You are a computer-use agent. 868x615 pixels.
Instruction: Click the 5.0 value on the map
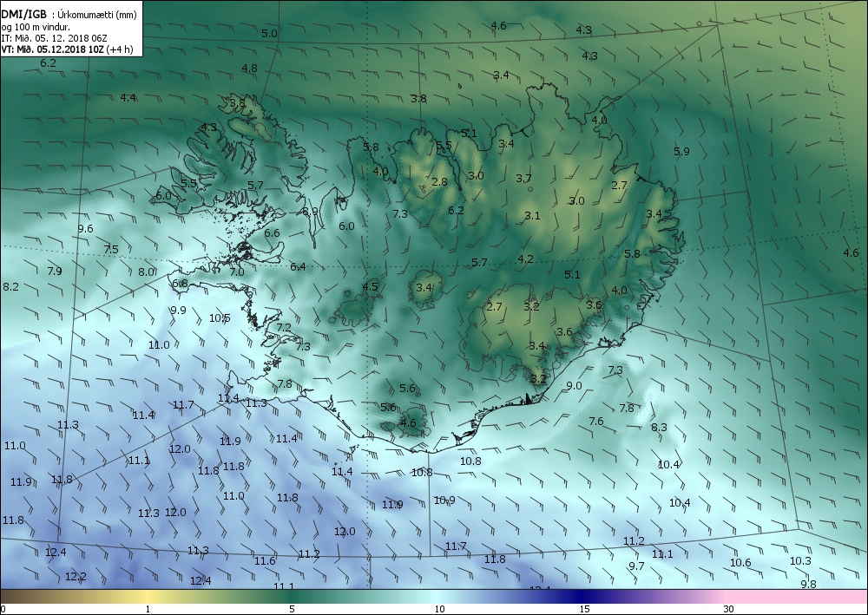(x=269, y=33)
